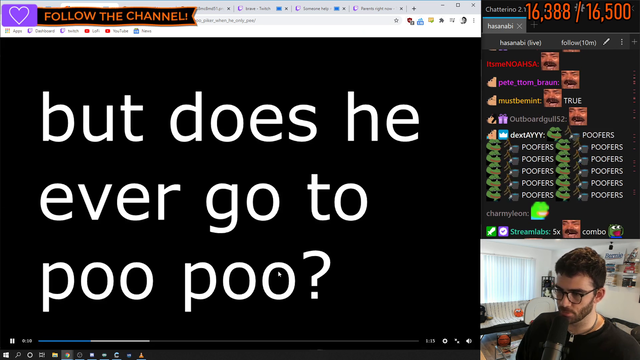The image size is (640, 360).
Task: Open the News bookmark
Action: pos(143,31)
